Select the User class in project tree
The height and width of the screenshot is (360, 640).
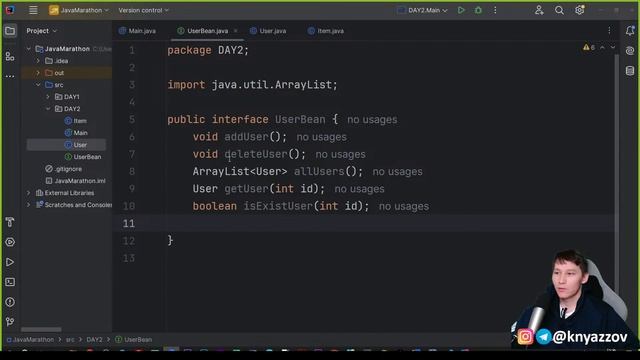coord(76,145)
